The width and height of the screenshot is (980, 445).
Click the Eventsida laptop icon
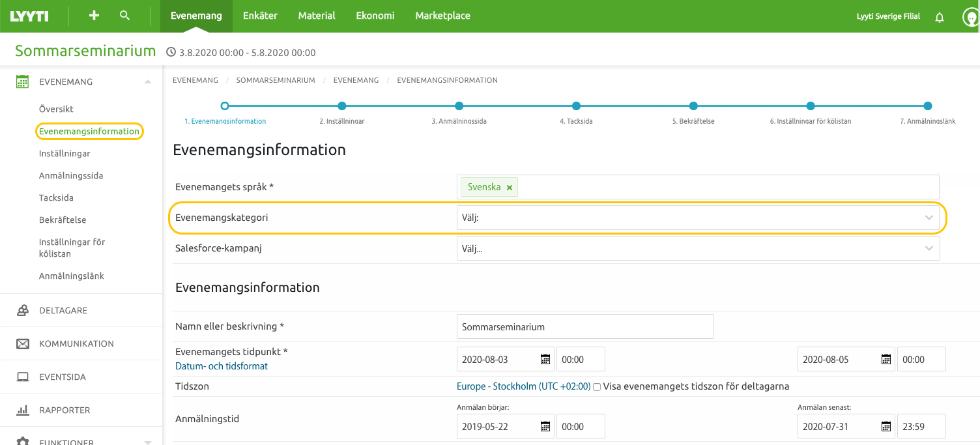click(x=22, y=377)
